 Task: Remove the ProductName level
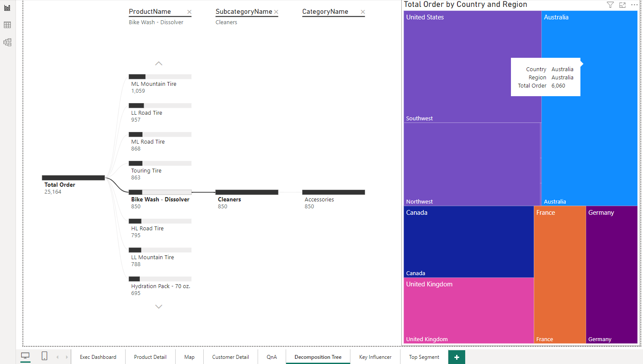pyautogui.click(x=189, y=12)
